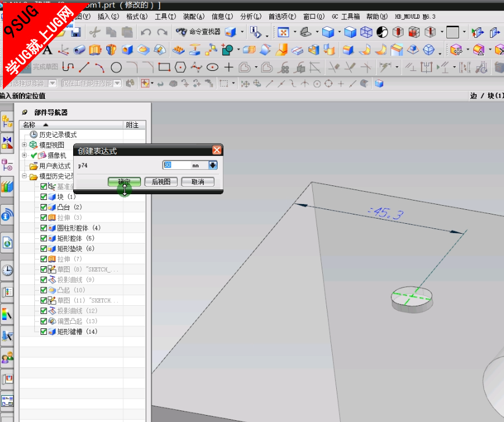Image resolution: width=504 pixels, height=422 pixels.
Task: Open the Assembly Navigator sidebar tab
Action: pos(7,121)
